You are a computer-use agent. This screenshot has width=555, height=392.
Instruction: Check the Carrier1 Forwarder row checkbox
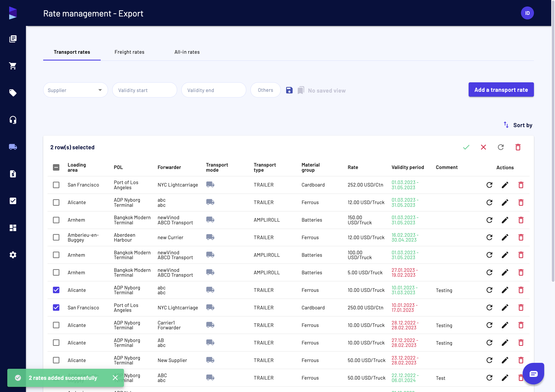coord(56,325)
